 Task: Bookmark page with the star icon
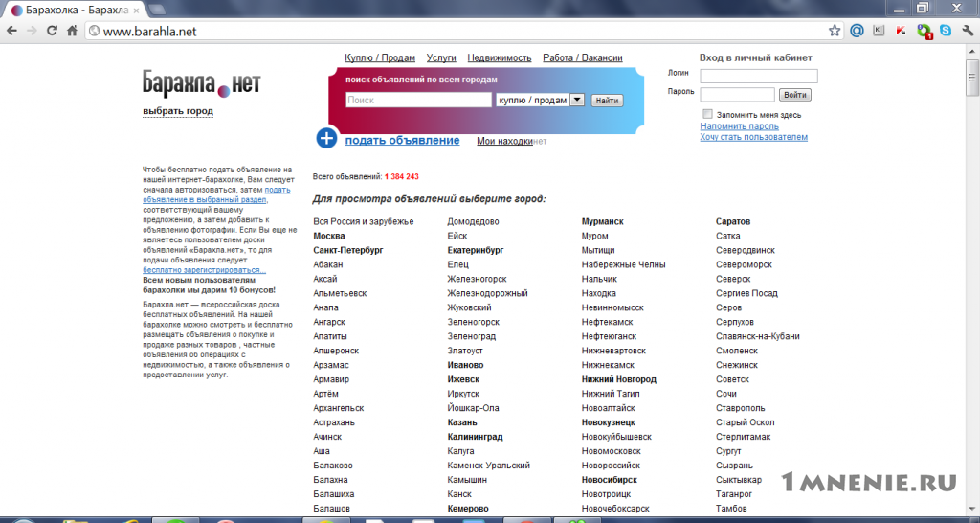[835, 31]
